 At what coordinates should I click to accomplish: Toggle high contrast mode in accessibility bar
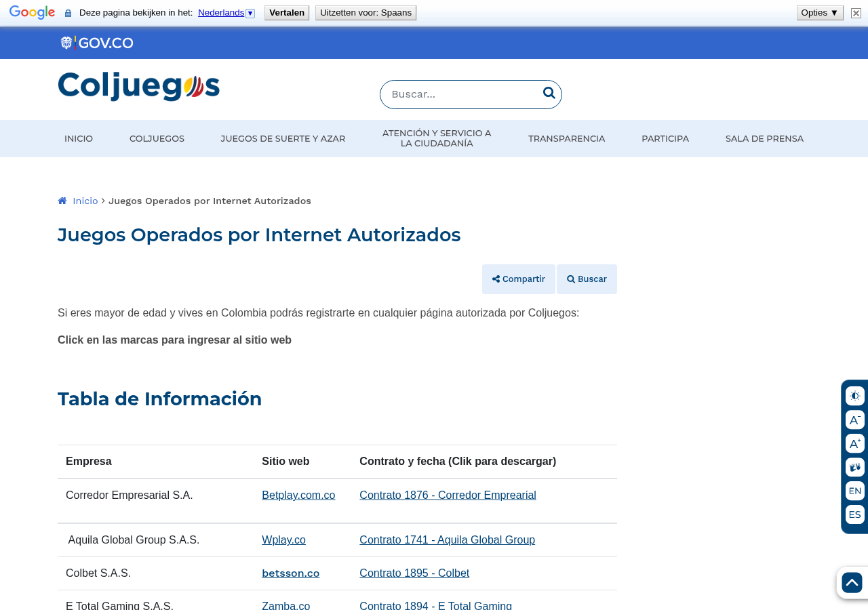pos(854,396)
